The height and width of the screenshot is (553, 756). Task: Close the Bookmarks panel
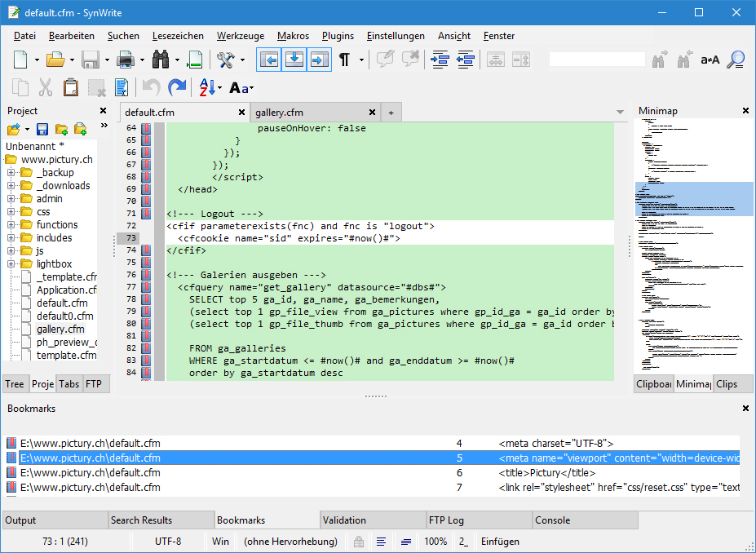(745, 409)
